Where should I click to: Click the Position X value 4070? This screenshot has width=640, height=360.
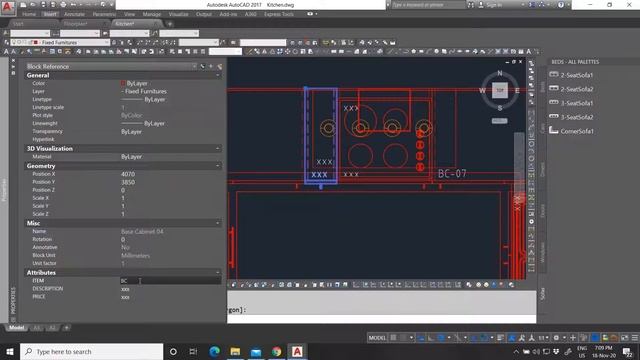coord(128,174)
